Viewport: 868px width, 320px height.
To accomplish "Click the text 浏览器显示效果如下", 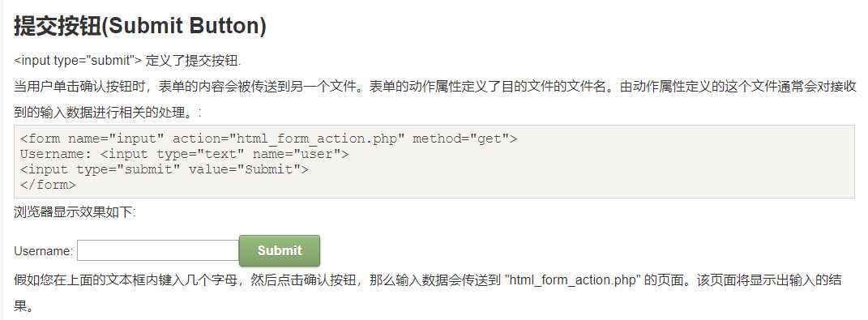I will click(x=75, y=212).
